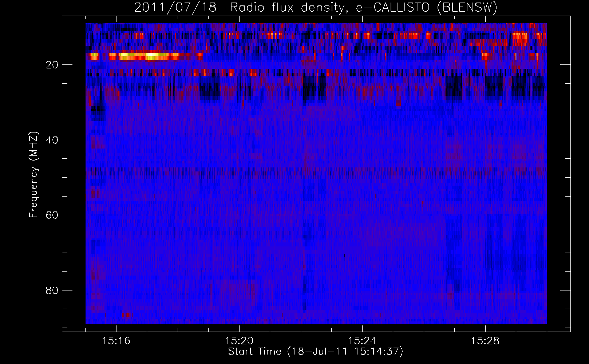Click the 'Frequency (MHZ)' axis label
This screenshot has height=364, width=589.
pyautogui.click(x=33, y=175)
